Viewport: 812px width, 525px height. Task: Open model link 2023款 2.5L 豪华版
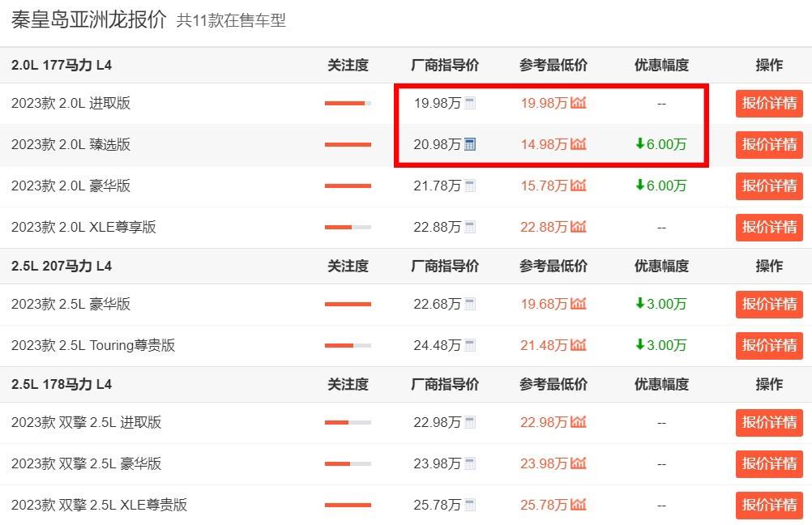[x=71, y=304]
